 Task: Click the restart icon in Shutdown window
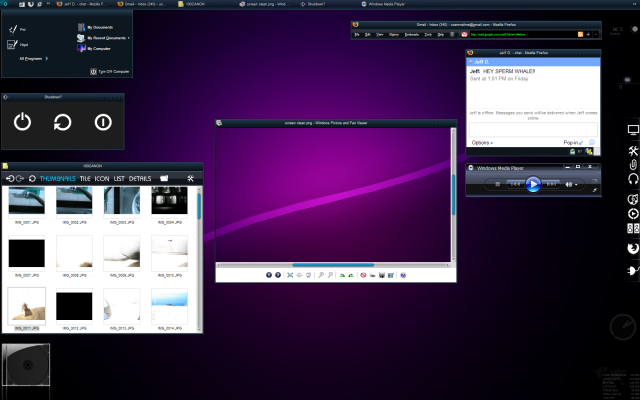[62, 122]
